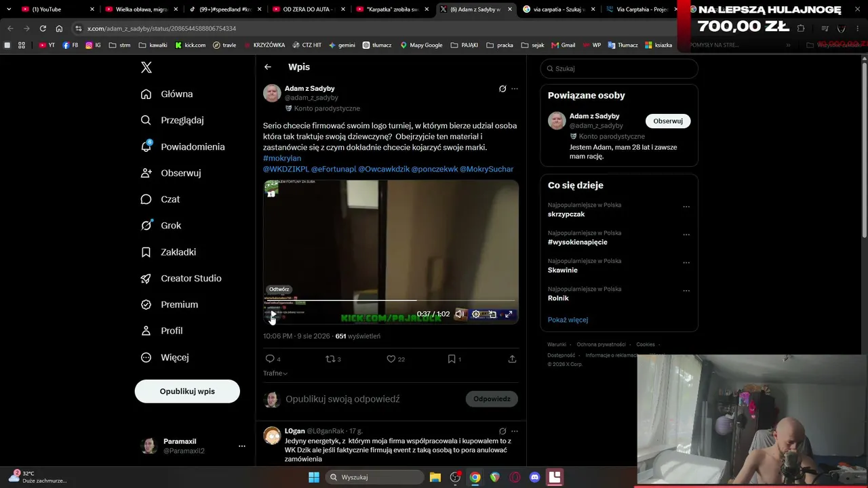Click the browser home button
The image size is (868, 488).
click(x=59, y=28)
